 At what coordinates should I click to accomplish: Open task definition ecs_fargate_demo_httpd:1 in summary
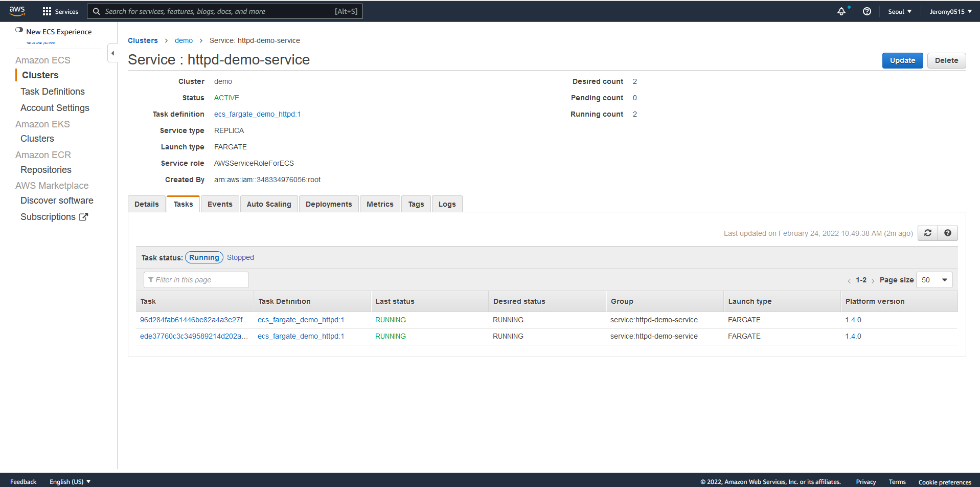(x=257, y=114)
